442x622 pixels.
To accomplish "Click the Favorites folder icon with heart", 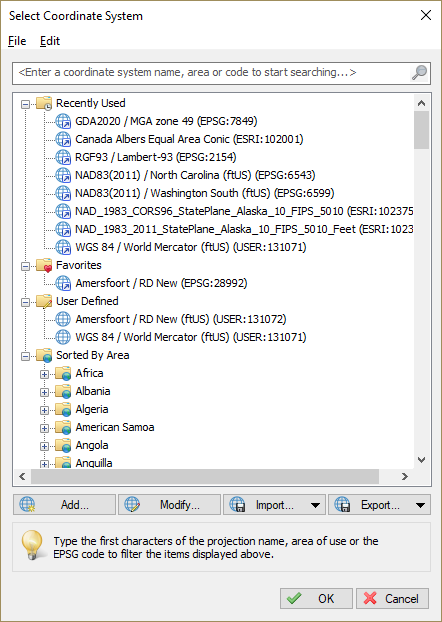I will pyautogui.click(x=44, y=265).
